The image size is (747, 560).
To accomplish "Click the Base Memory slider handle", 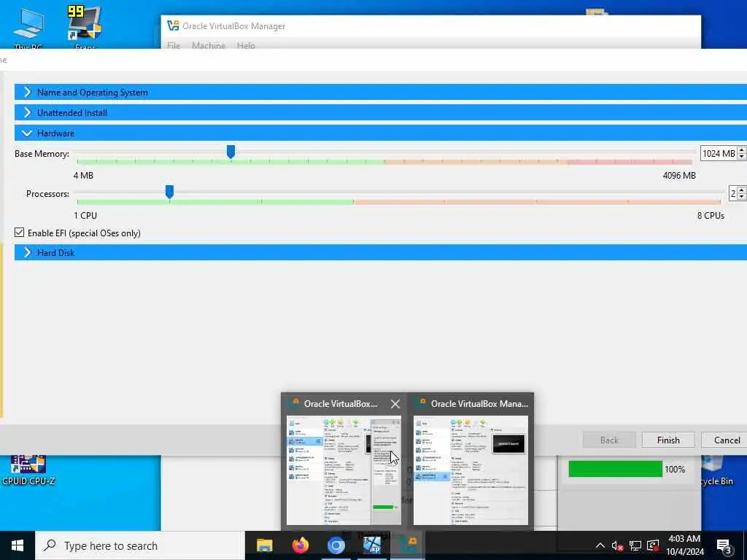I will [231, 152].
